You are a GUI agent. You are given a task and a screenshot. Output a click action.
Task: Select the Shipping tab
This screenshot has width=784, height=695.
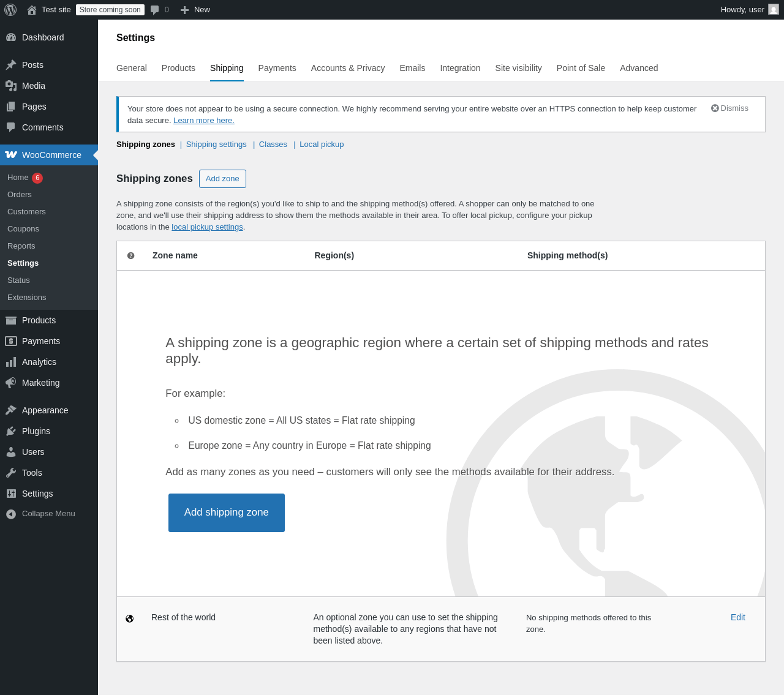227,68
